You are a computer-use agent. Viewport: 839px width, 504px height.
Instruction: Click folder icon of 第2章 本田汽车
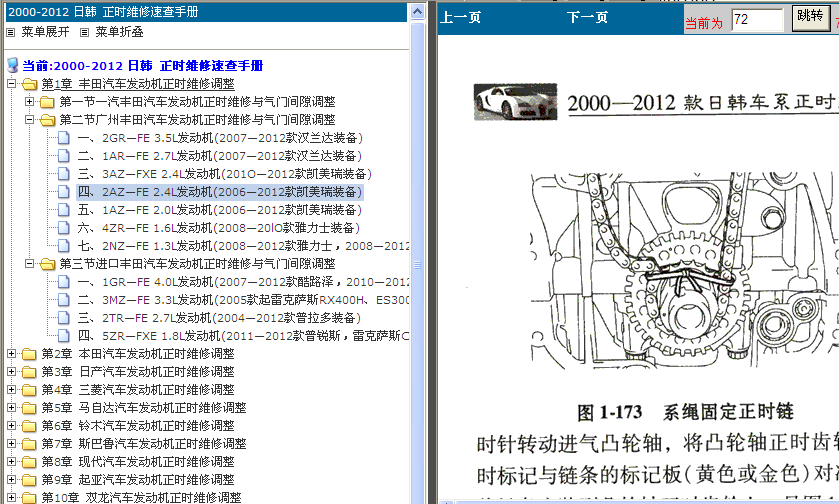click(29, 354)
